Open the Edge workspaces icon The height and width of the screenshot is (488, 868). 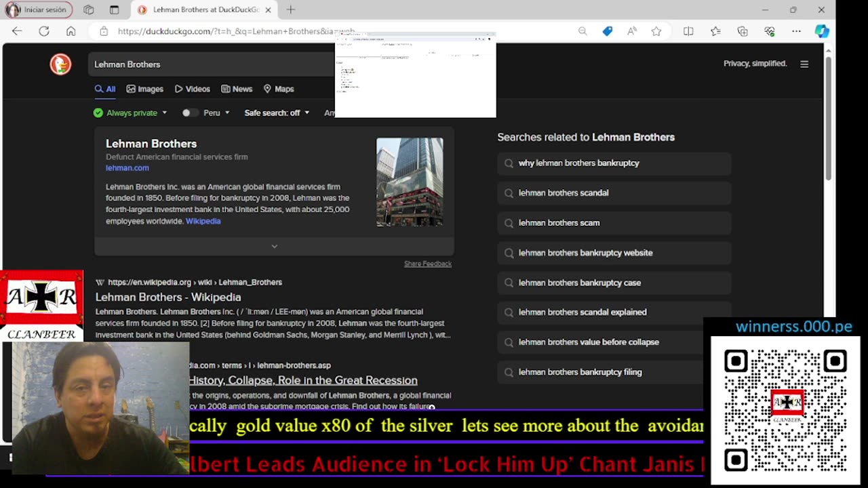tap(89, 9)
